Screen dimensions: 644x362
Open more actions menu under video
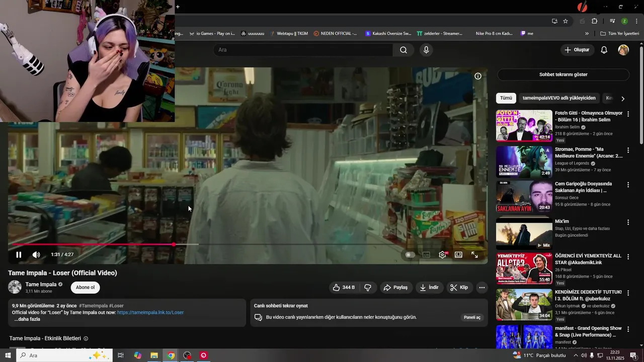point(482,288)
